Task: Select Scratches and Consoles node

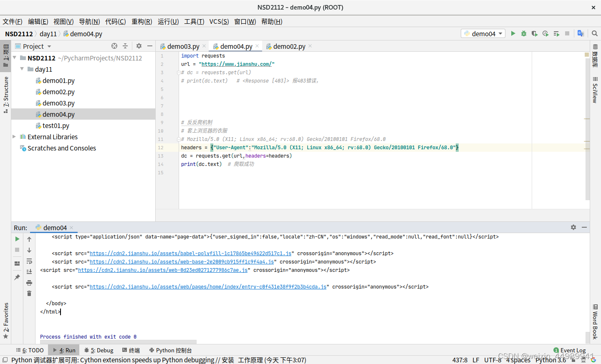Action: coord(62,148)
